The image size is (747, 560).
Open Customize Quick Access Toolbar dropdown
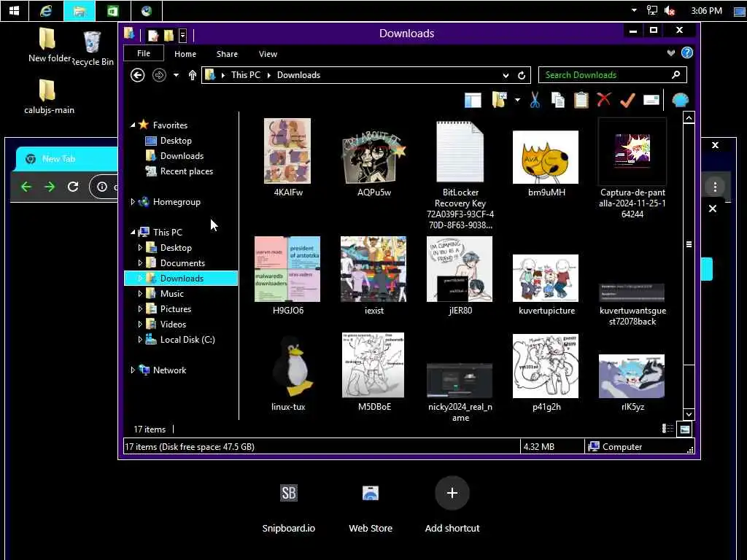(182, 35)
